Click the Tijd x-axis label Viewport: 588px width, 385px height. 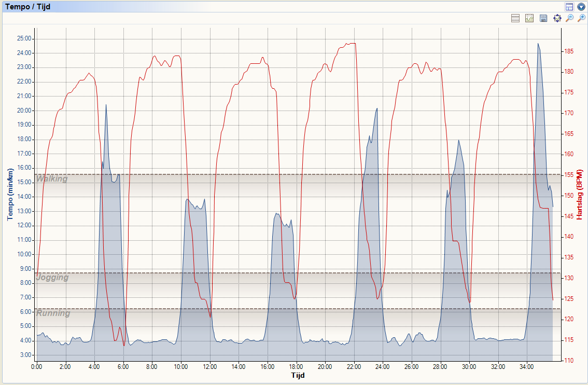(298, 375)
